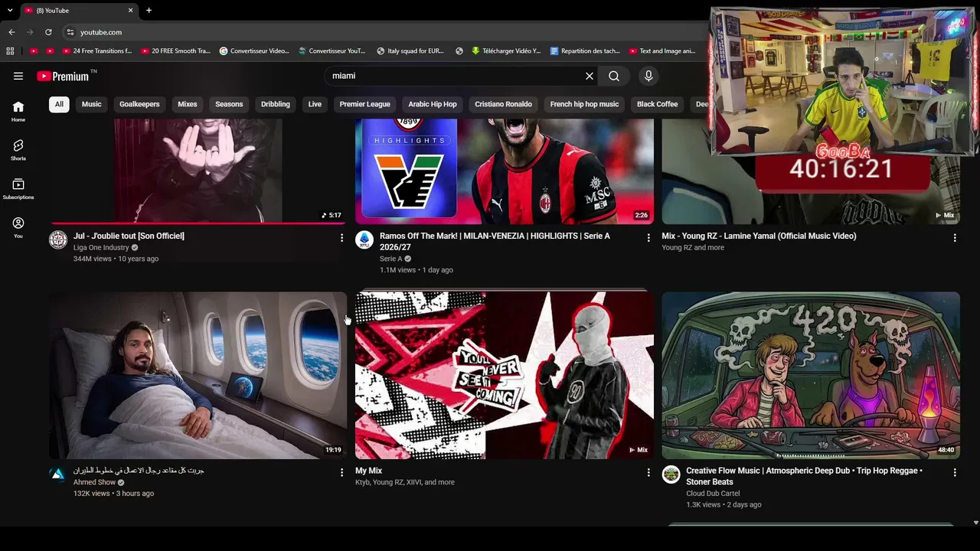Open the Chrome apps grid icon
Image resolution: width=980 pixels, height=551 pixels.
[x=10, y=51]
